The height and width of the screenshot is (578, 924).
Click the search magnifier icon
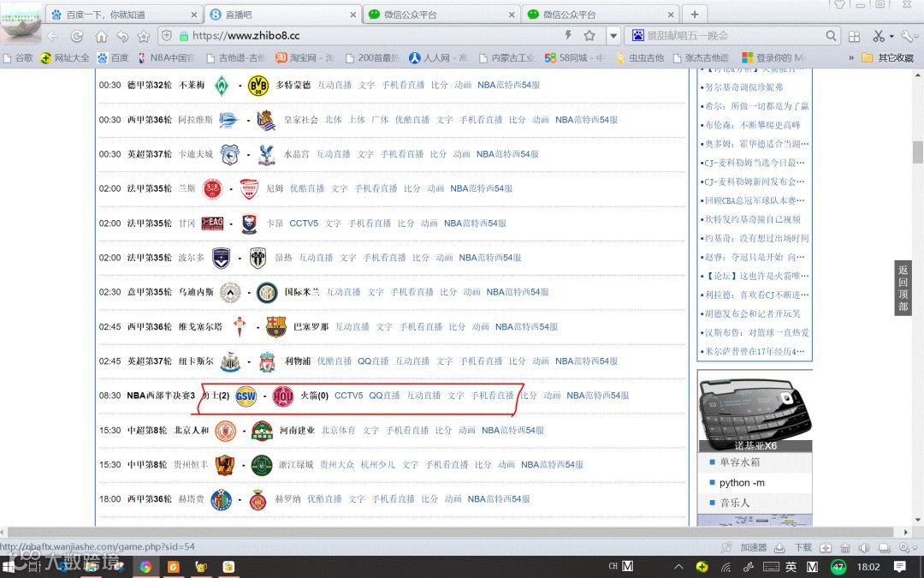pyautogui.click(x=831, y=35)
